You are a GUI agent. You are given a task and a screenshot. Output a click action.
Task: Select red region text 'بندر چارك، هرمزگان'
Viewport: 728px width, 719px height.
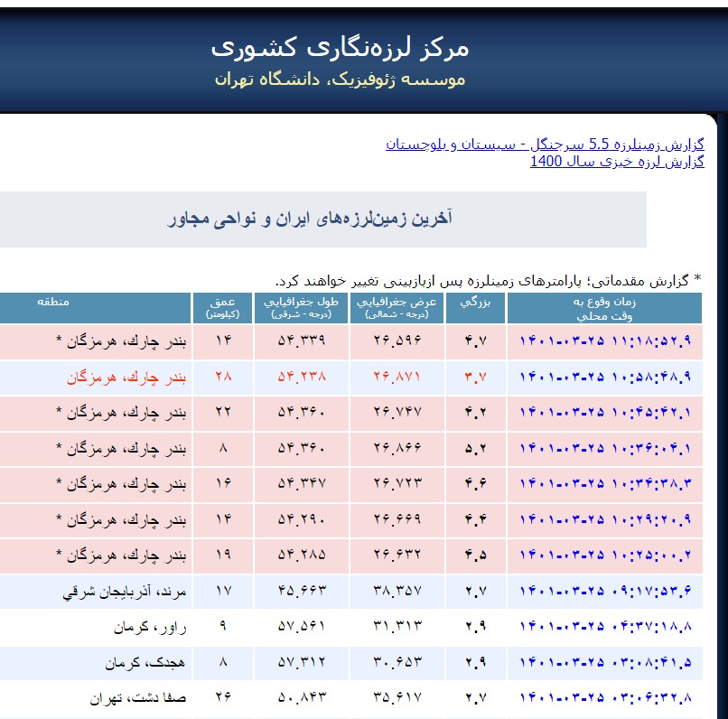(x=126, y=378)
